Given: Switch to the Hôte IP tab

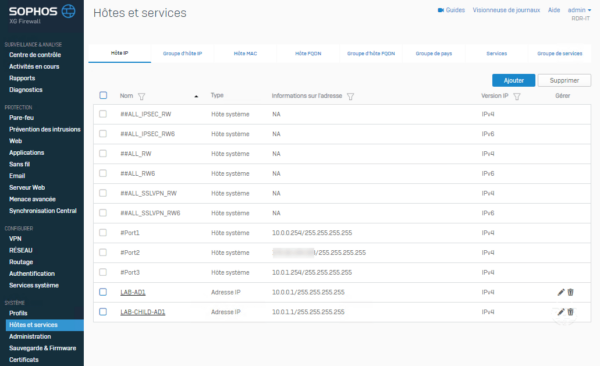Looking at the screenshot, I should [x=119, y=53].
